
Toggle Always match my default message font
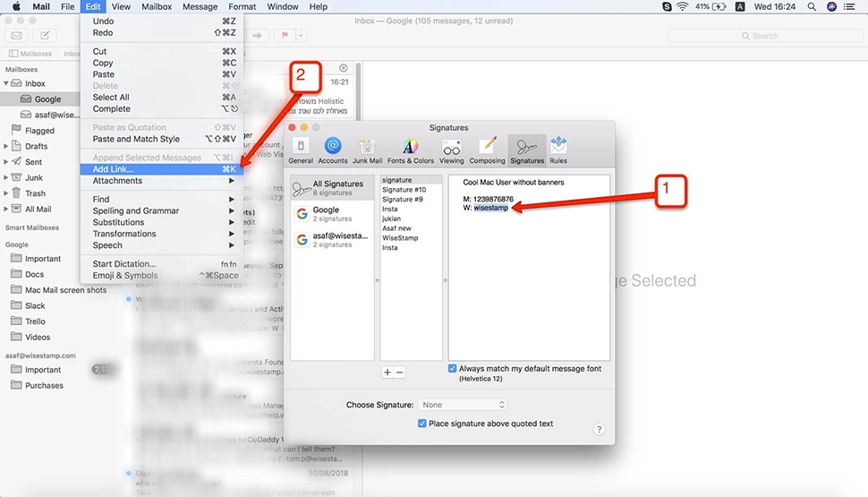pos(452,368)
